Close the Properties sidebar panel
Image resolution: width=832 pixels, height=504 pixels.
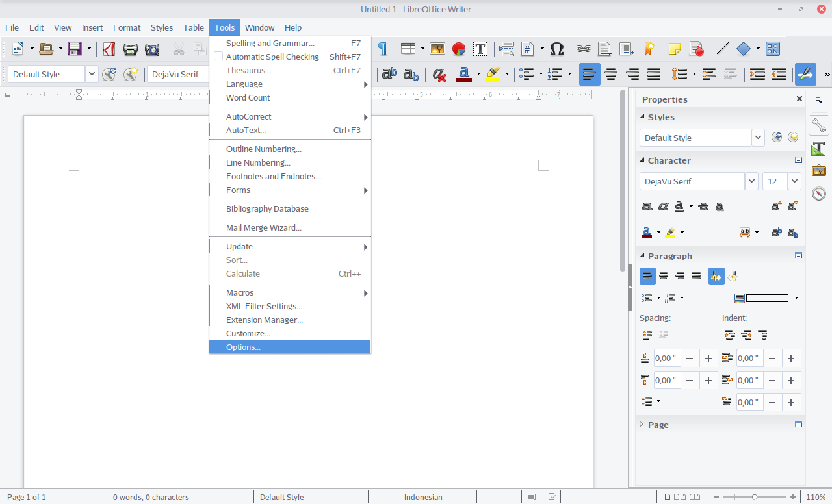pyautogui.click(x=799, y=99)
